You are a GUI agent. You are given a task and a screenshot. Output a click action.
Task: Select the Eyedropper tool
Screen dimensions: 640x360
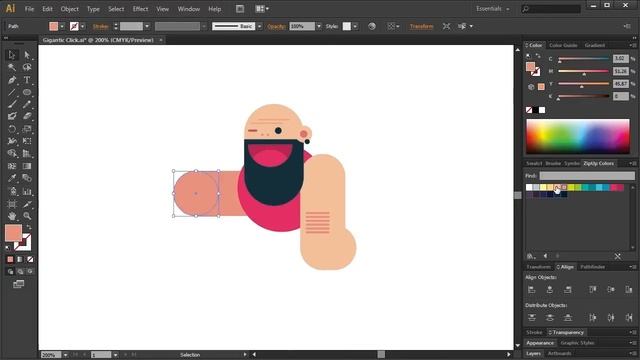11,178
